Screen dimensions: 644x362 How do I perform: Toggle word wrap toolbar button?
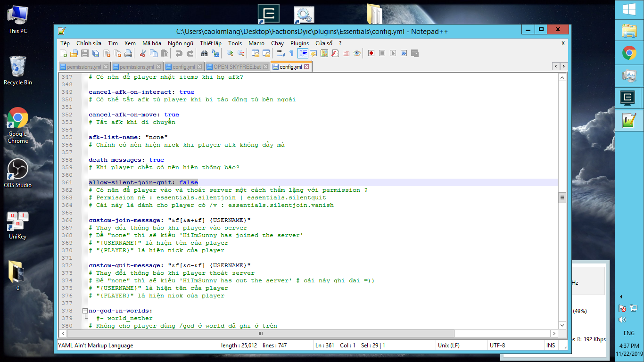coord(281,53)
